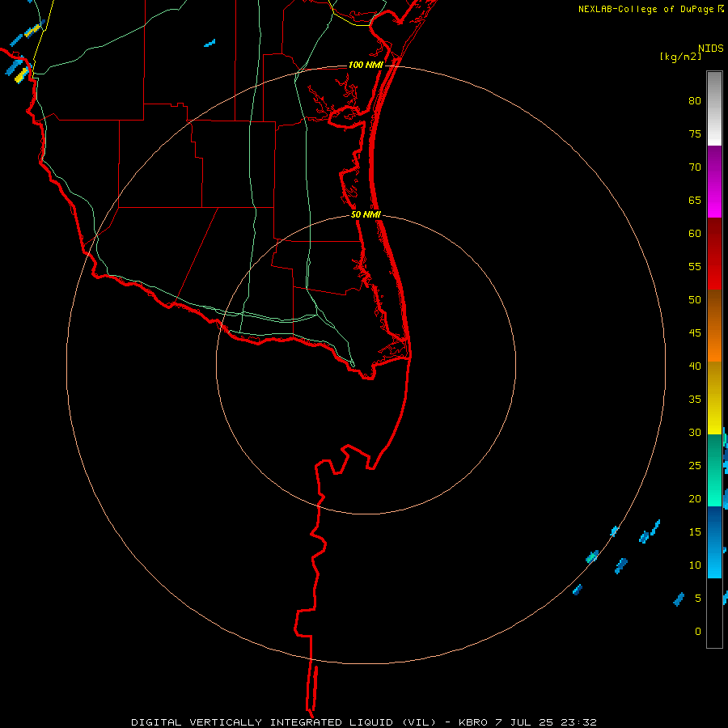The height and width of the screenshot is (728, 728).
Task: Click the scale value 70
Action: click(x=695, y=167)
